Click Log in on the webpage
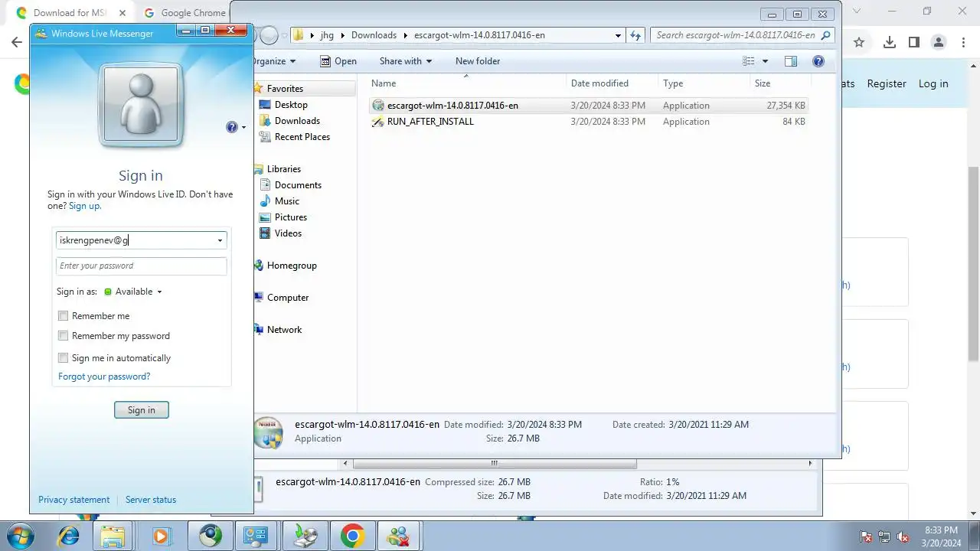This screenshot has height=551, width=980. (933, 84)
